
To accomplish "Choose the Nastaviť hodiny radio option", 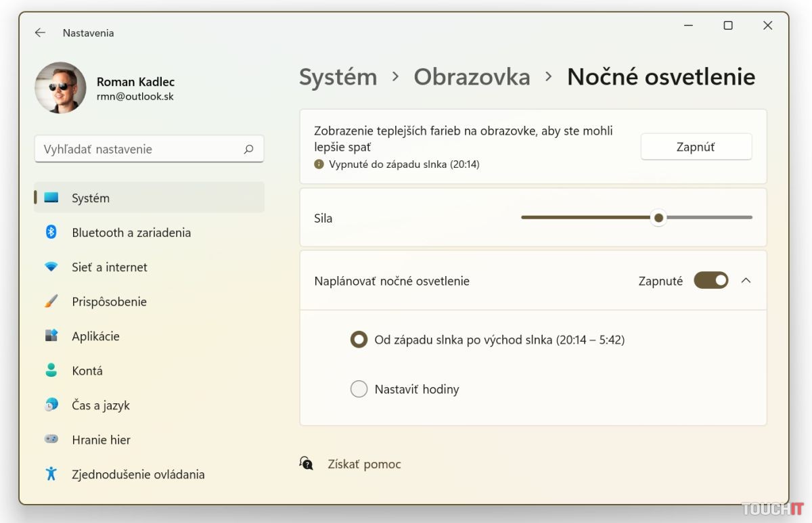I will [359, 389].
